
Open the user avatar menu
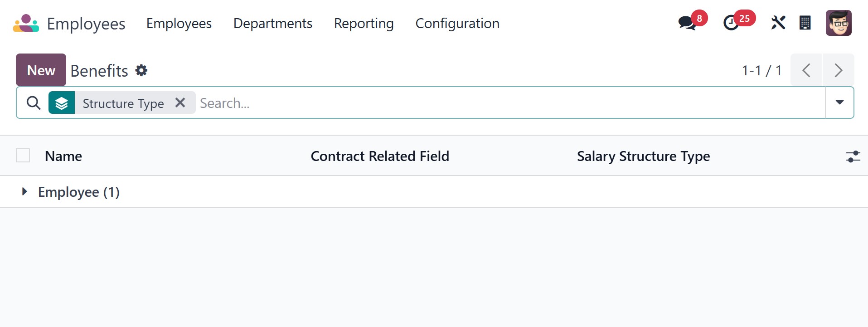tap(838, 23)
